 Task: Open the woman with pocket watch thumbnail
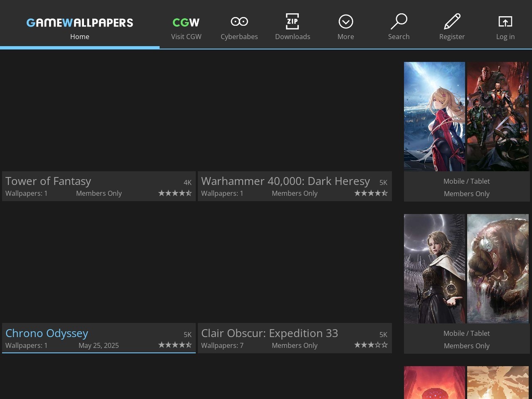[434, 268]
